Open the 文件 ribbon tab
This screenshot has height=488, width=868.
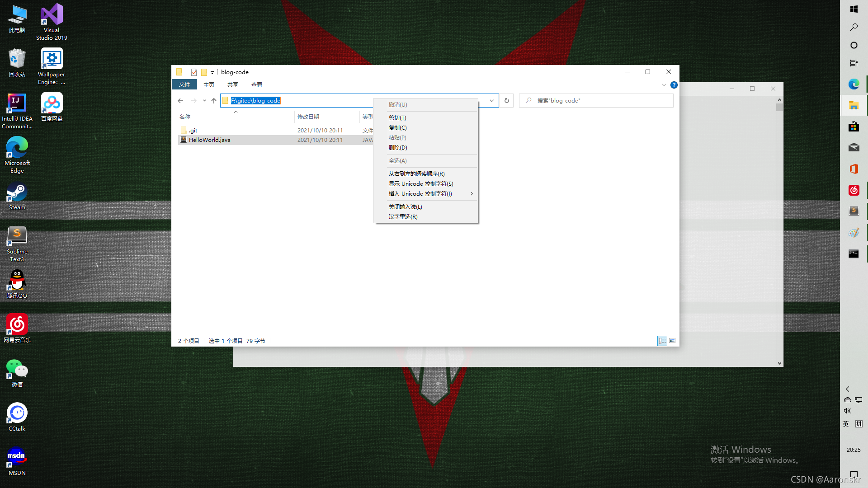coord(184,84)
